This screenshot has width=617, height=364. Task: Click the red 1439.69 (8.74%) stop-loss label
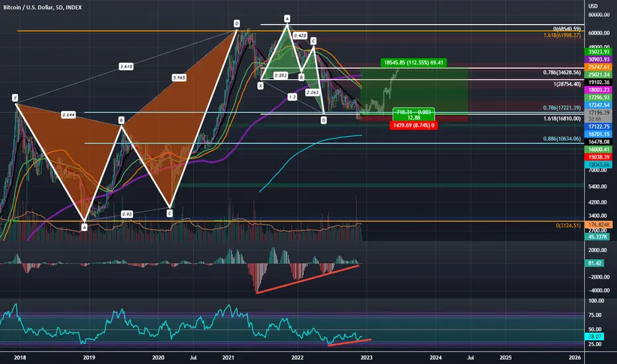(414, 125)
